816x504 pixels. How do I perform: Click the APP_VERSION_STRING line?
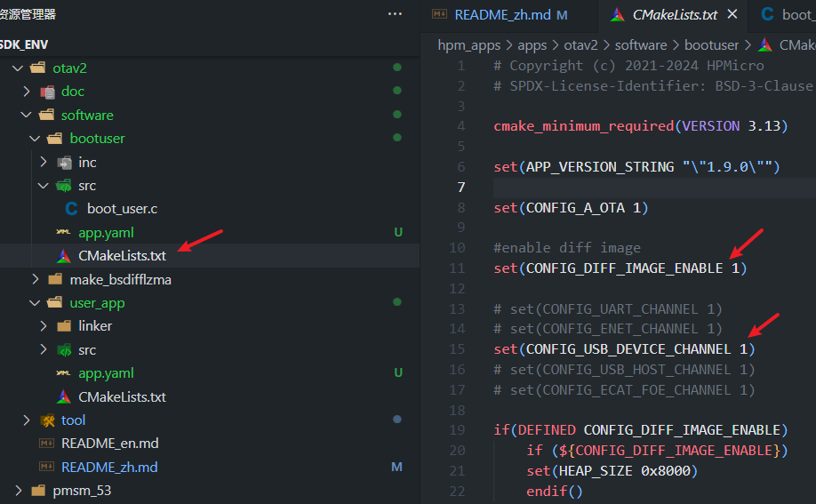(636, 166)
